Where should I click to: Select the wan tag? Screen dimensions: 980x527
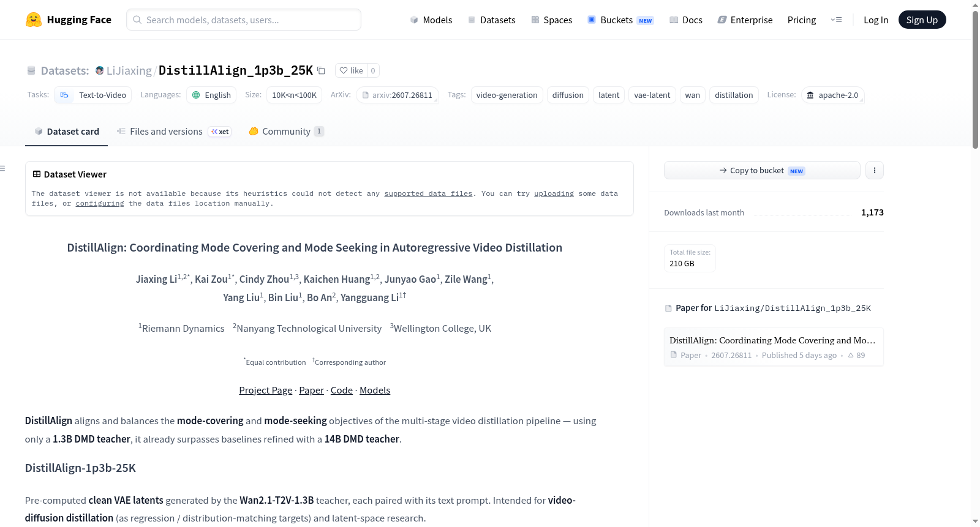pos(692,95)
